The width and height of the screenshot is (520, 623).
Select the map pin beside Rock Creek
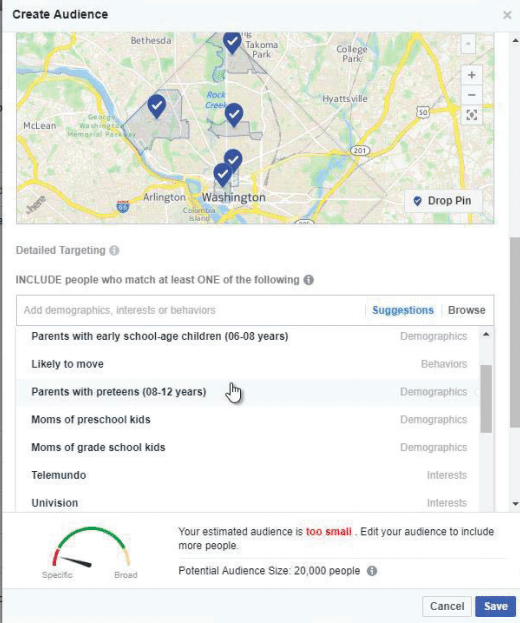point(234,115)
